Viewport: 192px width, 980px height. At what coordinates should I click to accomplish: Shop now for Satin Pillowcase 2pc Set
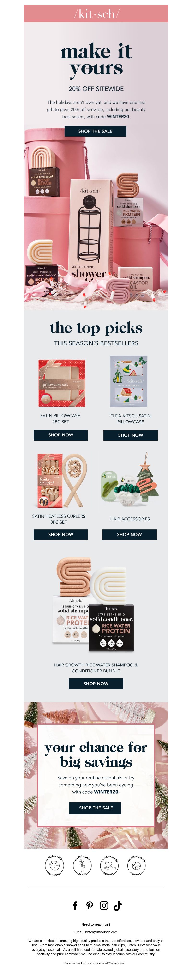[x=61, y=435]
